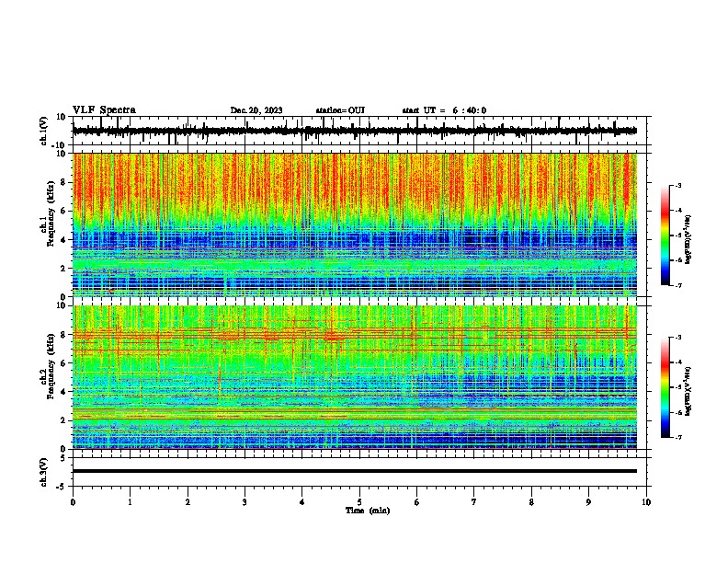Click the ch.1 spectrogram panel
This screenshot has width=728, height=563.
coord(355,224)
